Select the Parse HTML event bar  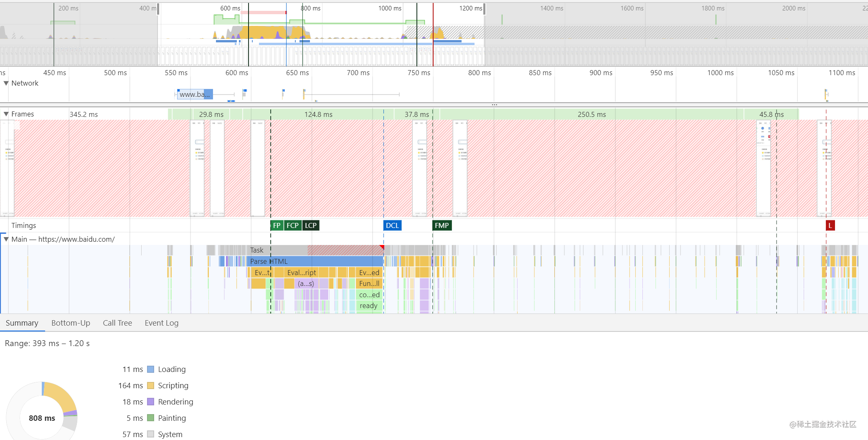coord(315,261)
